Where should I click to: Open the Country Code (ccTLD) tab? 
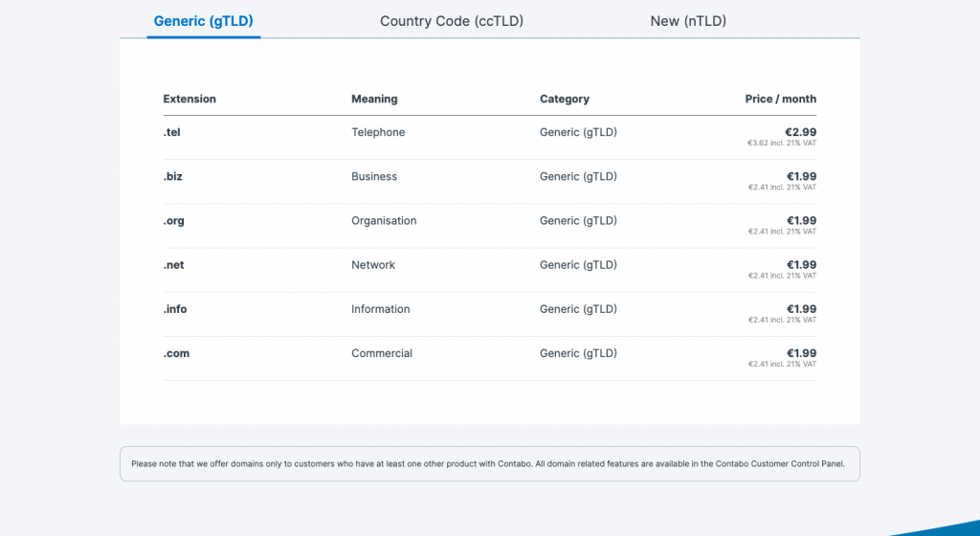point(452,21)
